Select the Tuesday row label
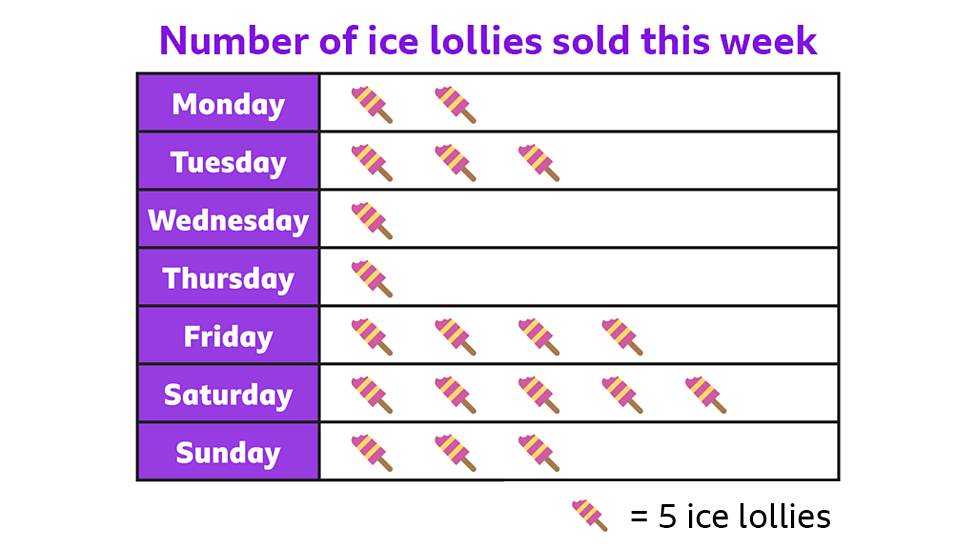Viewport: 976px width, 549px height. click(x=228, y=162)
